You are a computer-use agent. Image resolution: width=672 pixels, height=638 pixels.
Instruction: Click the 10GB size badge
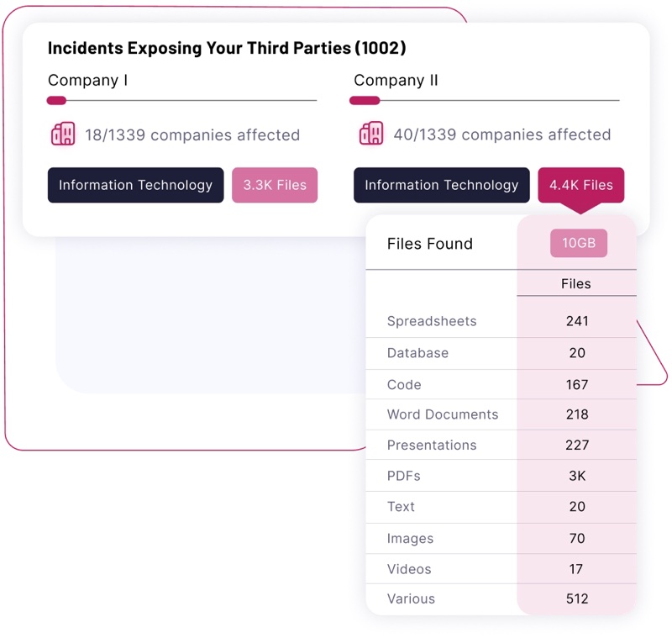(x=579, y=244)
